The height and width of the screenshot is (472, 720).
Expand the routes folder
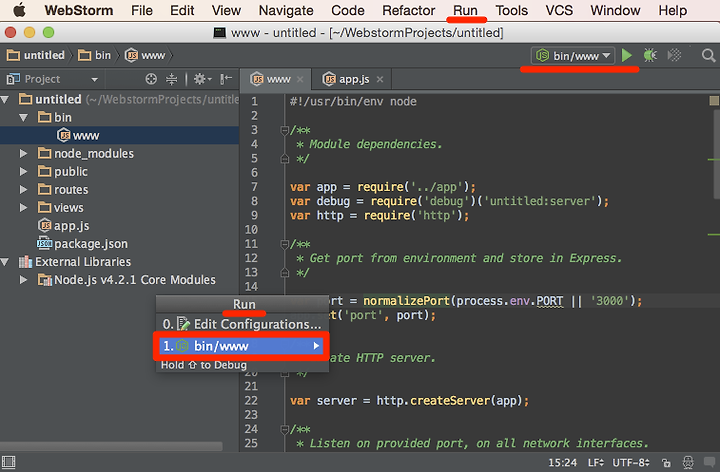click(23, 189)
